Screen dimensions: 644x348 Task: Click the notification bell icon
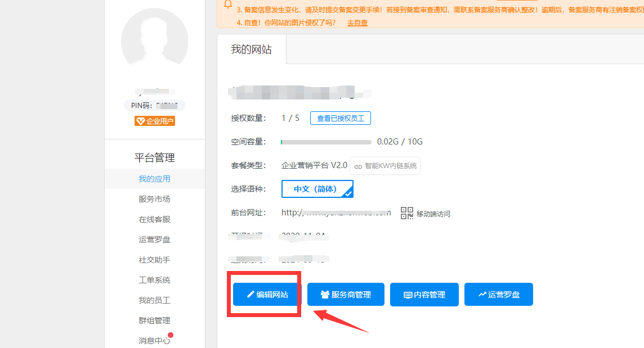(x=228, y=5)
